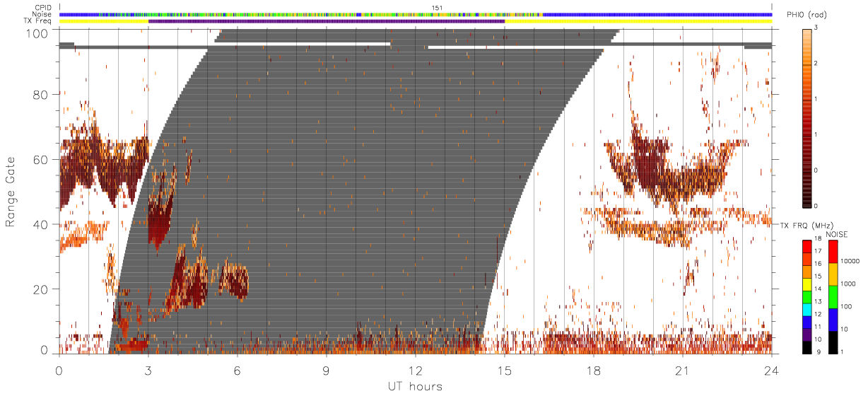Click the "9" tick on UT hours axis
Viewport: 868px width, 401px height.
(326, 370)
